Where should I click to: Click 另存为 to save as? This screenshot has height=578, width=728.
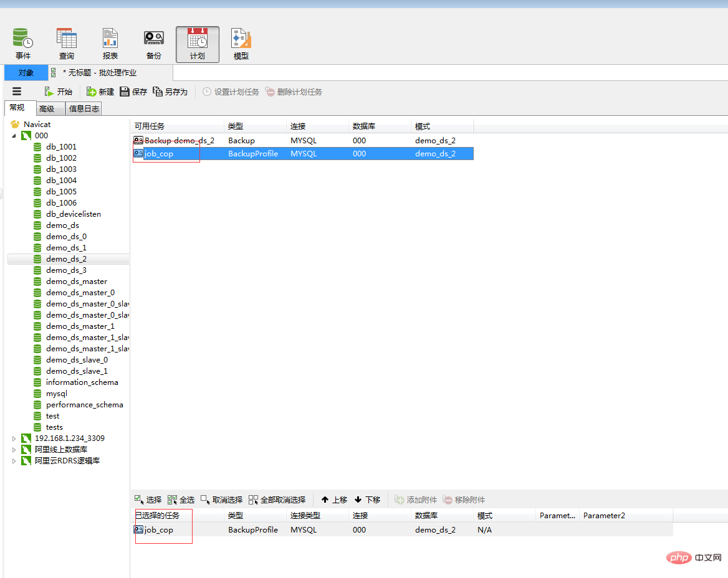[x=170, y=92]
